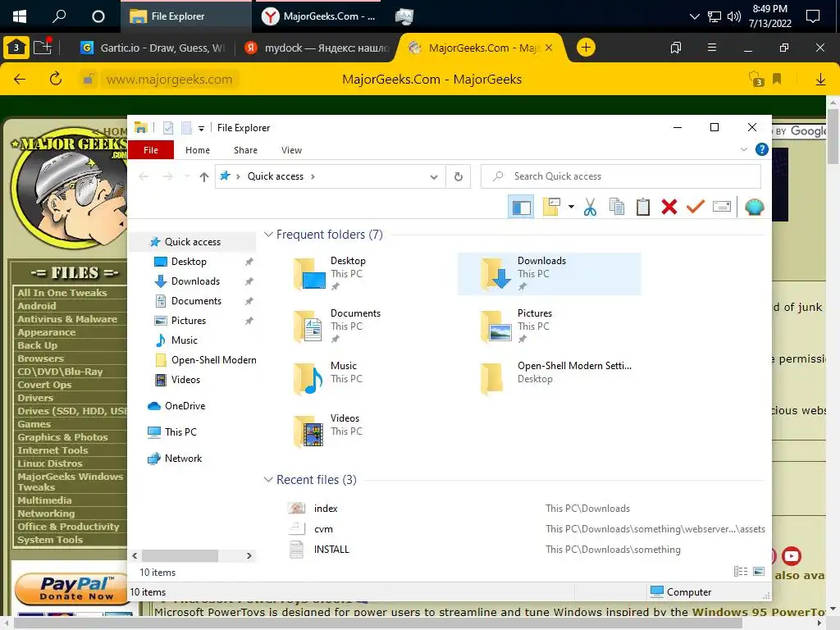
Task: Switch to Large icons view in status bar
Action: 759,572
